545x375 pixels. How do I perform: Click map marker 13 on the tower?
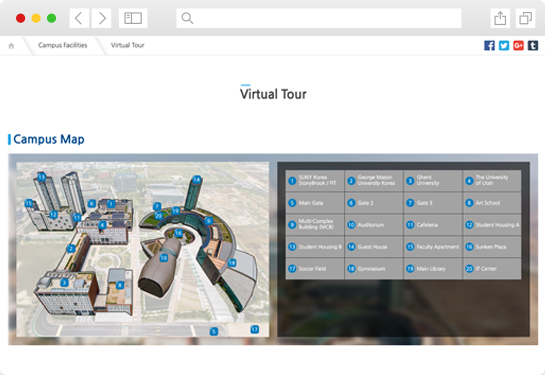(42, 177)
